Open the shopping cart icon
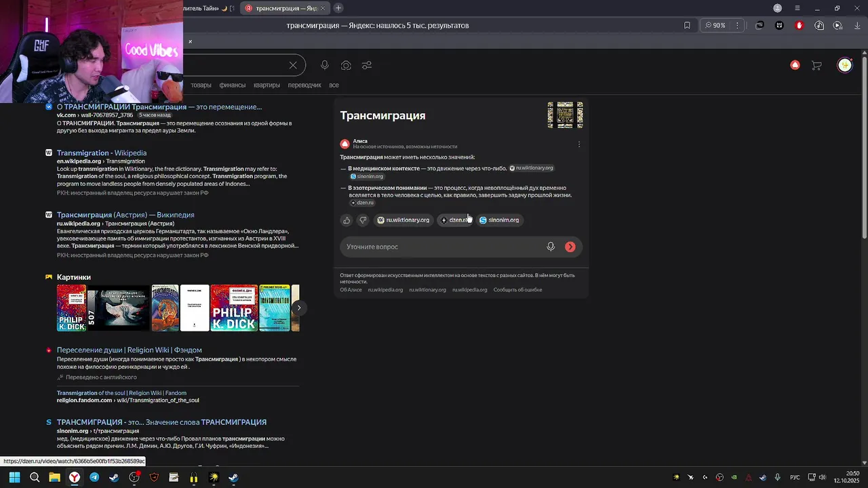Viewport: 868px width, 488px height. click(816, 65)
